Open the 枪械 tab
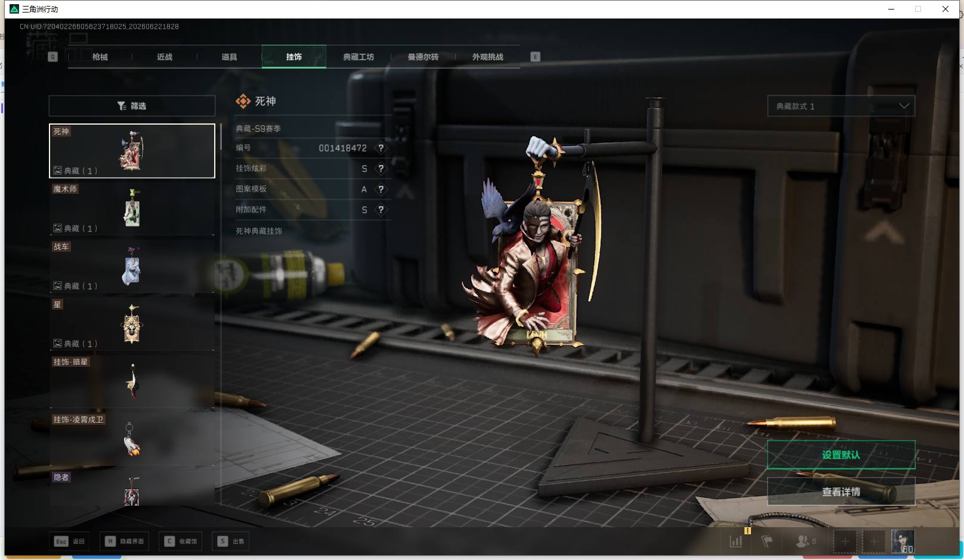964x560 pixels. 100,57
